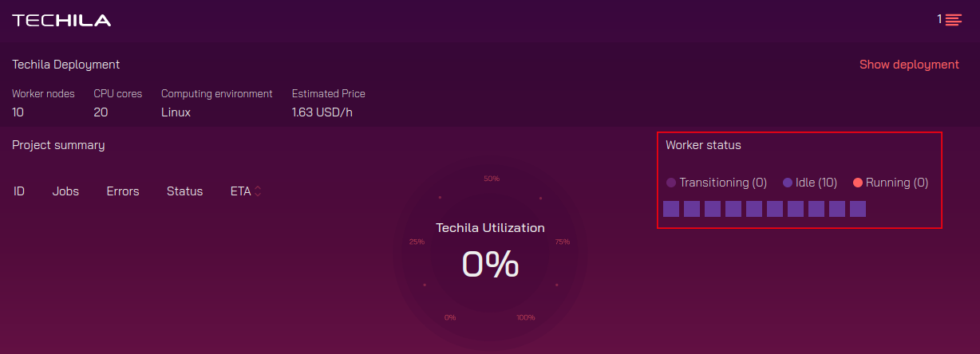Image resolution: width=980 pixels, height=354 pixels.
Task: Sort projects using the ETA arrows
Action: coord(258,191)
